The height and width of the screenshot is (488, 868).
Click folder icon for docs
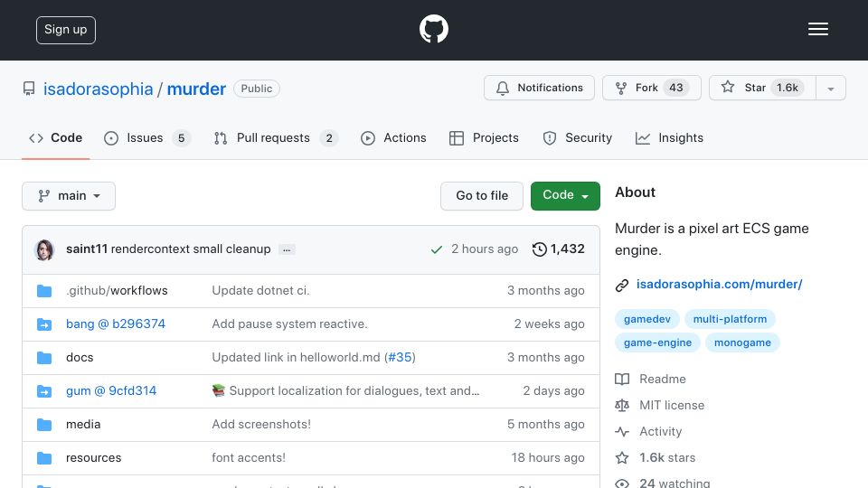point(44,358)
